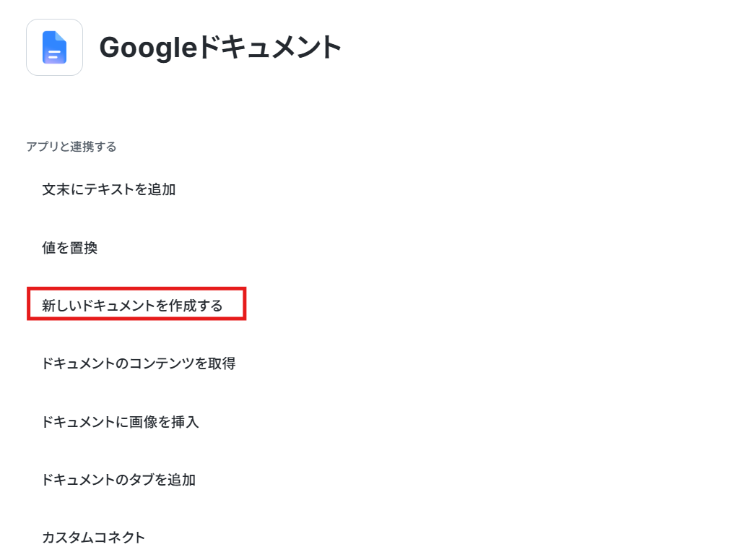This screenshot has width=756, height=560.
Task: Open ドキュメントのコンテンツを取得 action
Action: click(x=139, y=363)
